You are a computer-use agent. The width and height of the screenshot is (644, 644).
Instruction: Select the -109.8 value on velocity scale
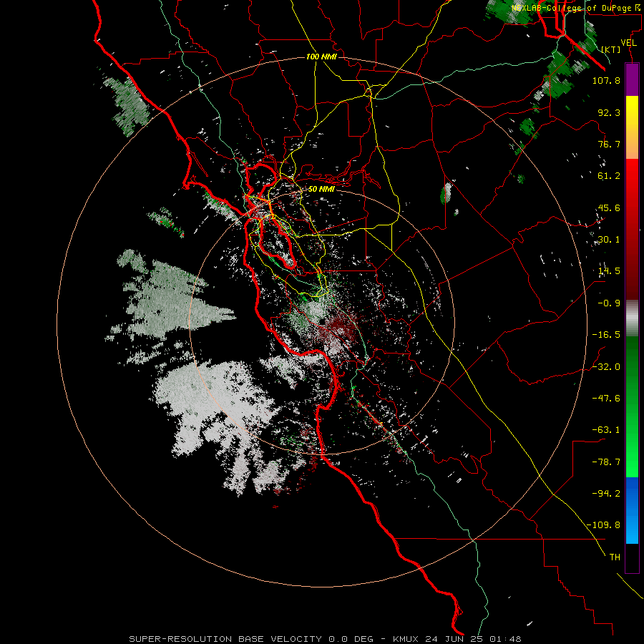click(603, 525)
